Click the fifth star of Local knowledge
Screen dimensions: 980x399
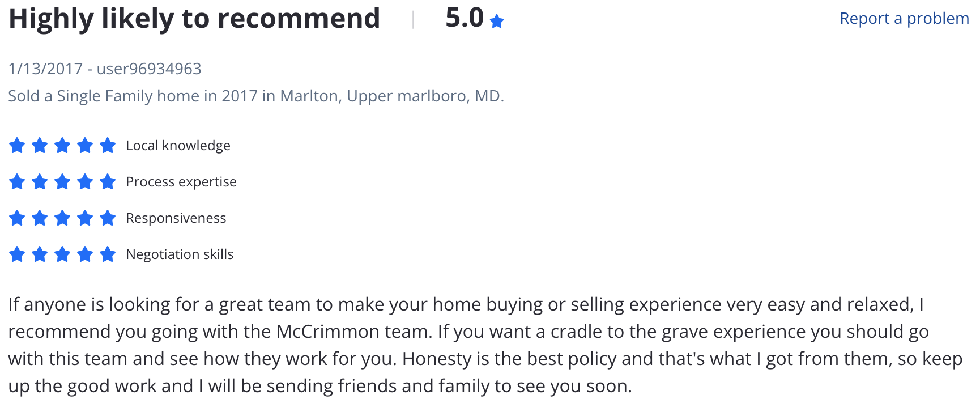click(108, 146)
